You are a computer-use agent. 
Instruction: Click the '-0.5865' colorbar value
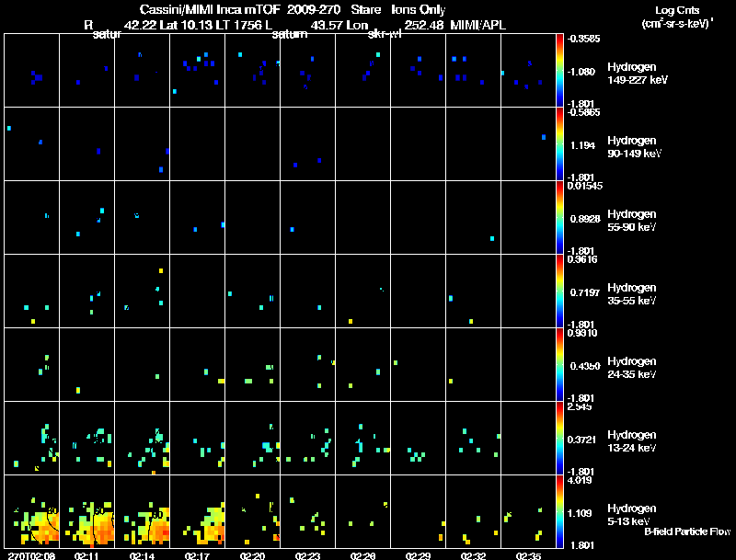(583, 112)
